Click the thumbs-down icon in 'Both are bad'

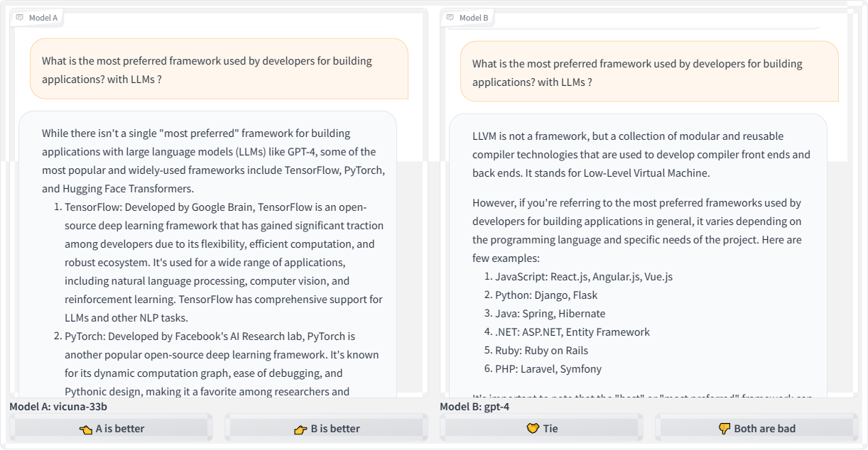click(724, 427)
